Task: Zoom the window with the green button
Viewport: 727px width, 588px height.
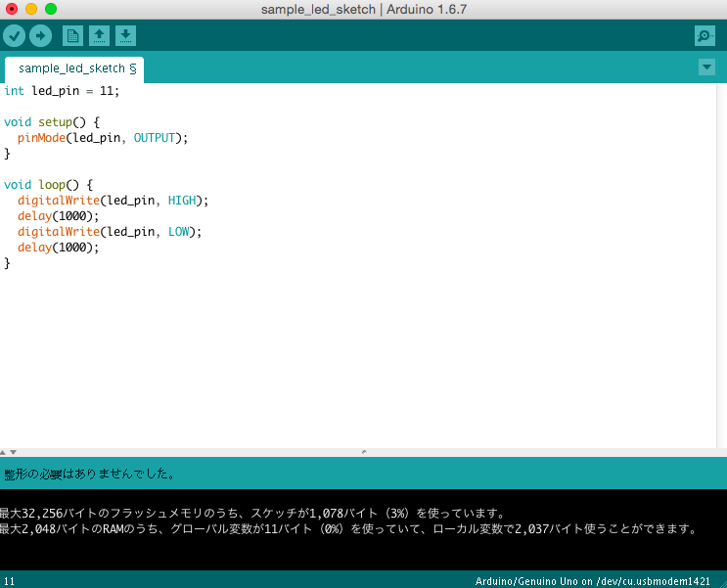Action: click(x=51, y=9)
